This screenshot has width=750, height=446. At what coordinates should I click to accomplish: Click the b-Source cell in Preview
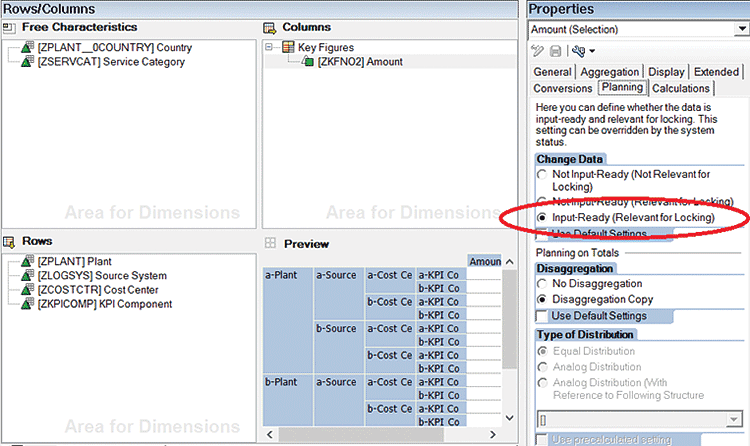(339, 347)
